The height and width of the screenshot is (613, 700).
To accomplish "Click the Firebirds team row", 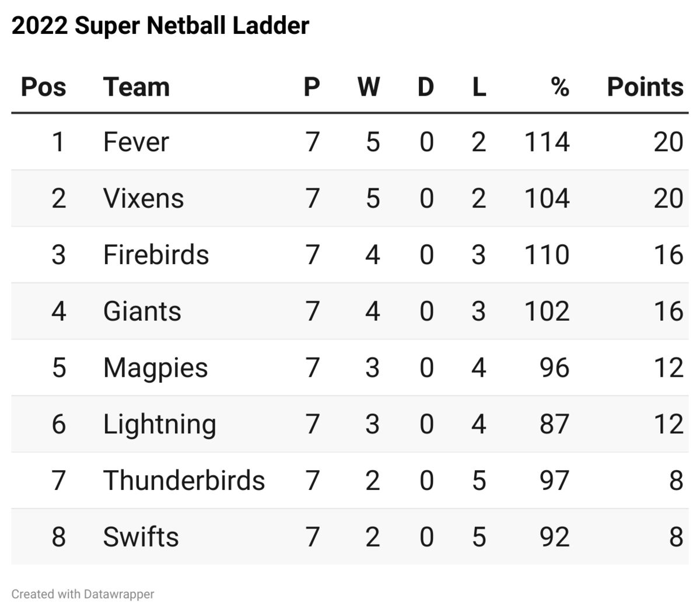I will pyautogui.click(x=350, y=255).
